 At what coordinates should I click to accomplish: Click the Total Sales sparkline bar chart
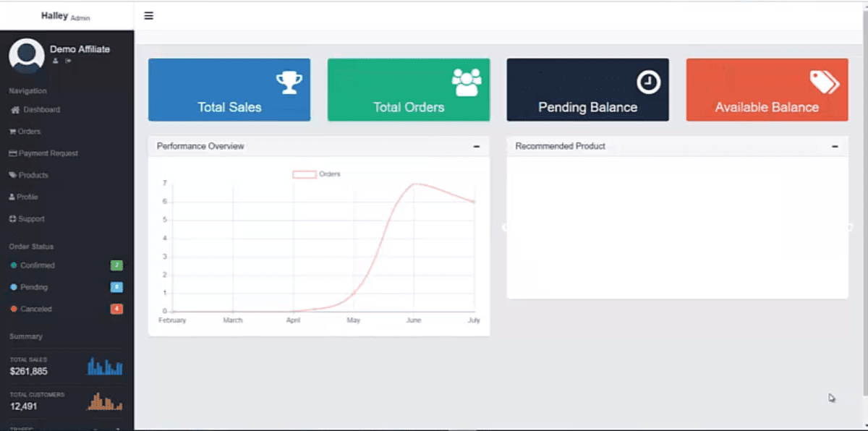105,366
